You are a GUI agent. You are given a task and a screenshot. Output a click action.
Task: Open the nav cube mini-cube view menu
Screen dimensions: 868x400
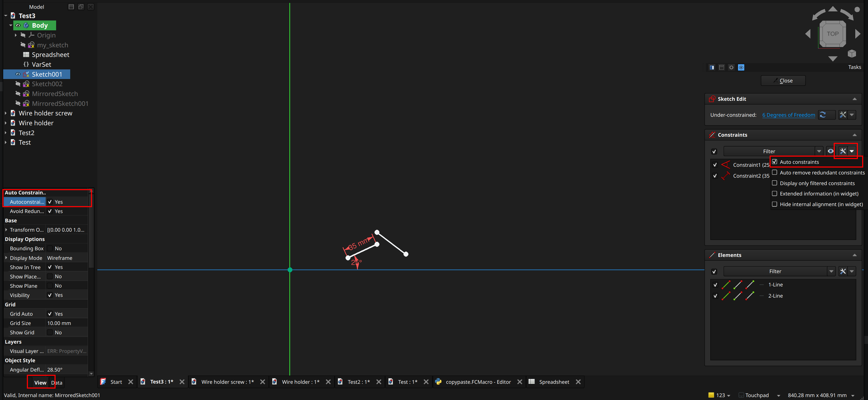pos(852,53)
